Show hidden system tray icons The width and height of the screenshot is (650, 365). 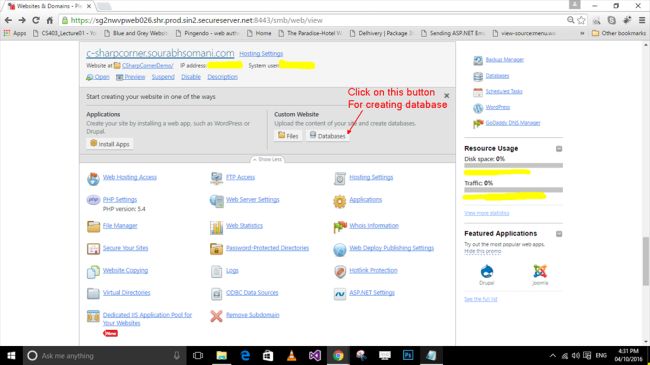[x=553, y=355]
